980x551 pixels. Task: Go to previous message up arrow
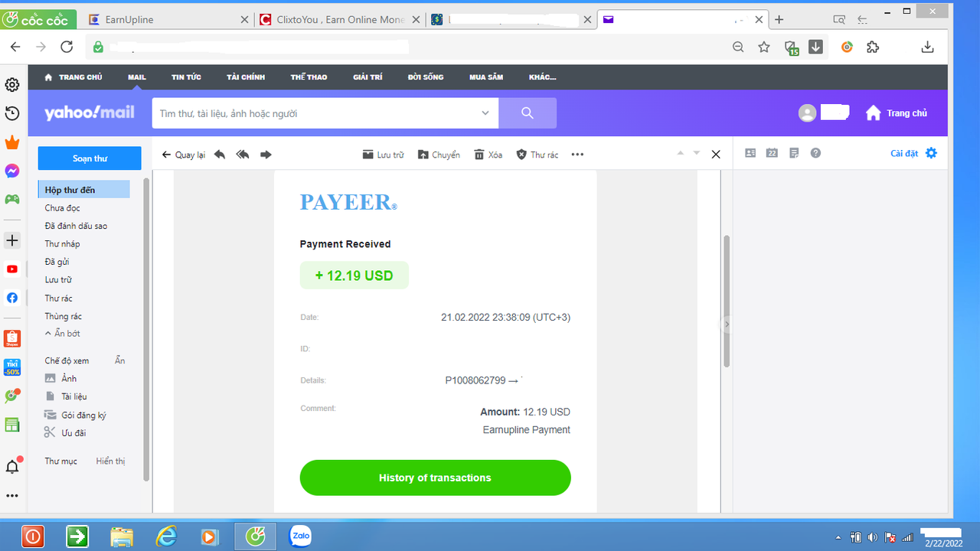coord(680,154)
